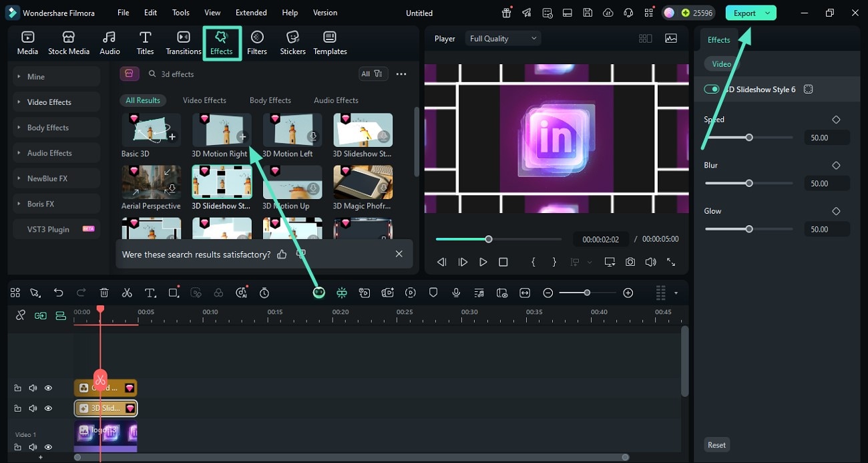
Task: Switch to Video Effects results tab
Action: click(204, 100)
